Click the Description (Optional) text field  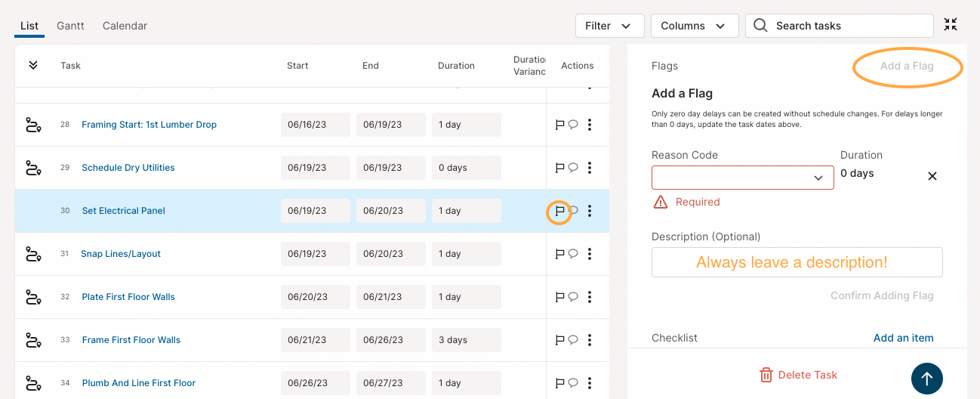[797, 262]
